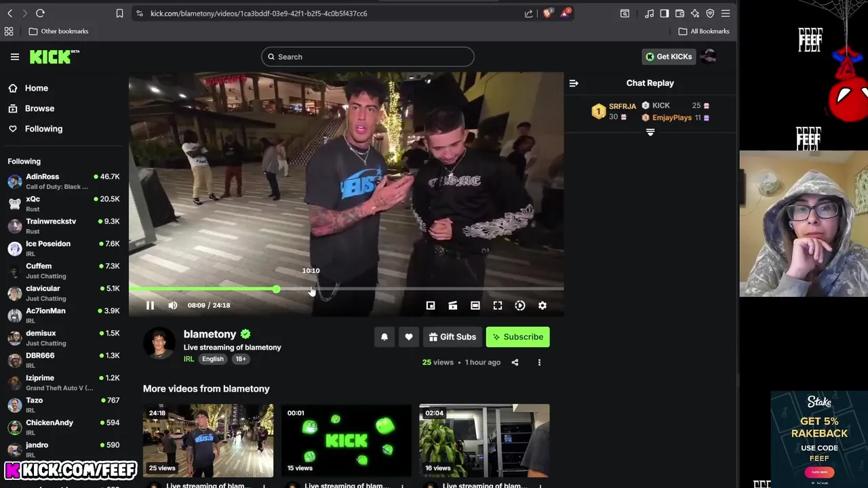Click blametony channel name
The height and width of the screenshot is (488, 868).
(210, 334)
